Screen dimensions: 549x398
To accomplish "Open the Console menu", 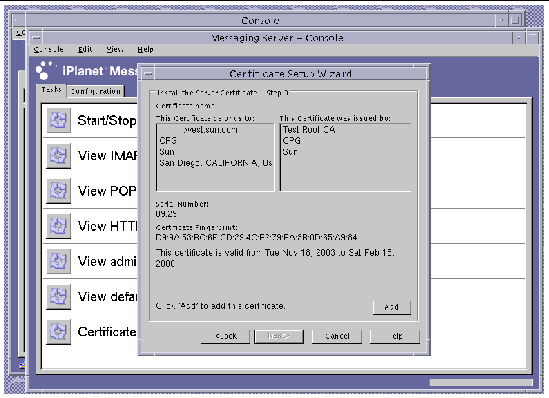I will tap(48, 50).
